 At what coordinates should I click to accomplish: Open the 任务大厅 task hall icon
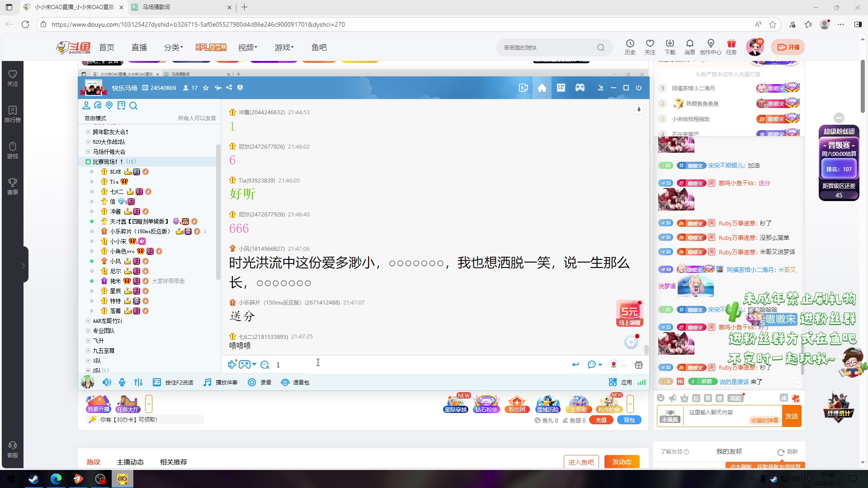pyautogui.click(x=127, y=403)
